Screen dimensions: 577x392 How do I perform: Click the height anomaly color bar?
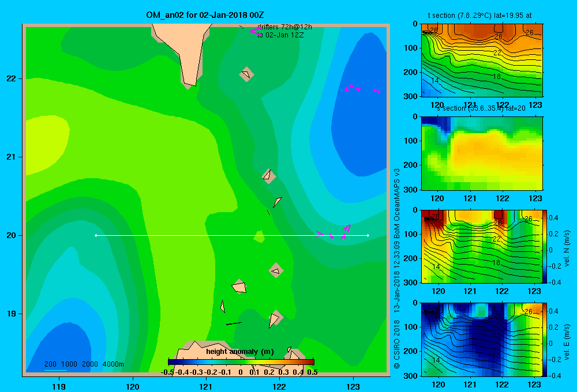241,362
